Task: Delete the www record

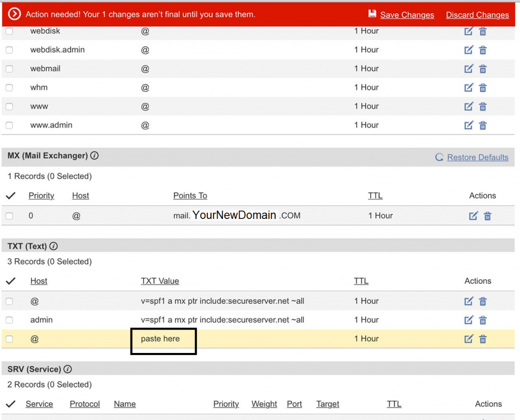Action: (x=483, y=107)
